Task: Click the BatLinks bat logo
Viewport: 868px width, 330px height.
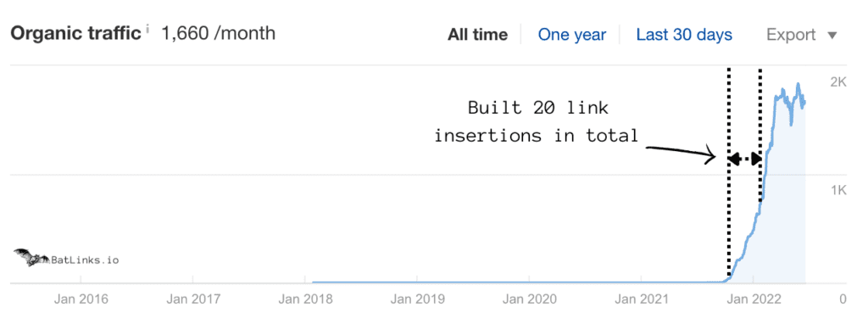Action: (x=32, y=257)
